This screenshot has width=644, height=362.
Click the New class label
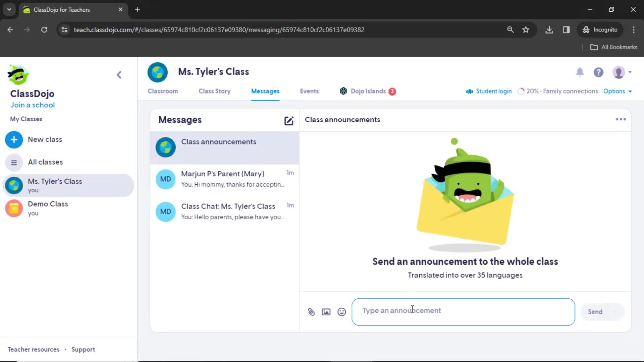pos(45,139)
